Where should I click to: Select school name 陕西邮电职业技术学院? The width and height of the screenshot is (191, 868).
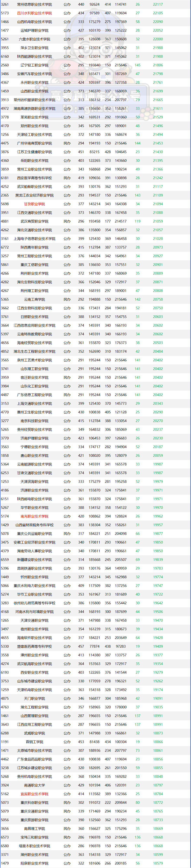point(35,499)
